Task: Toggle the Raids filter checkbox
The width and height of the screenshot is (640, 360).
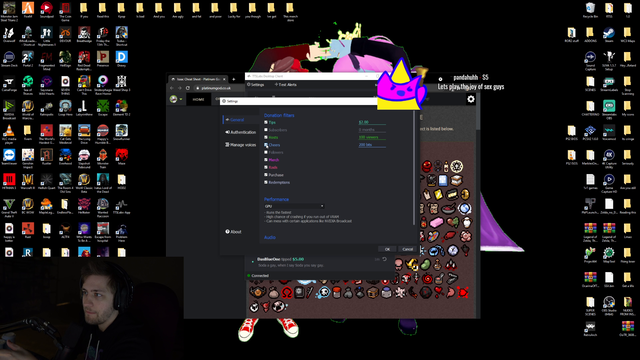Action: (x=266, y=167)
